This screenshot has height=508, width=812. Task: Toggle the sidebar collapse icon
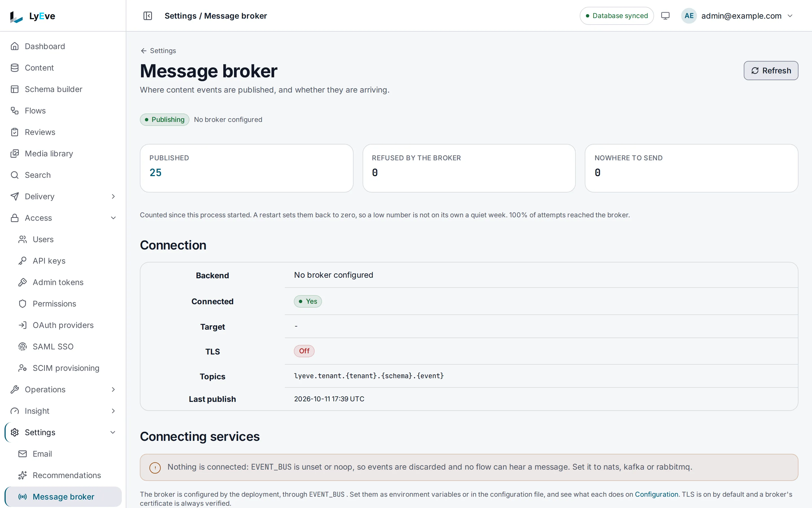[148, 16]
